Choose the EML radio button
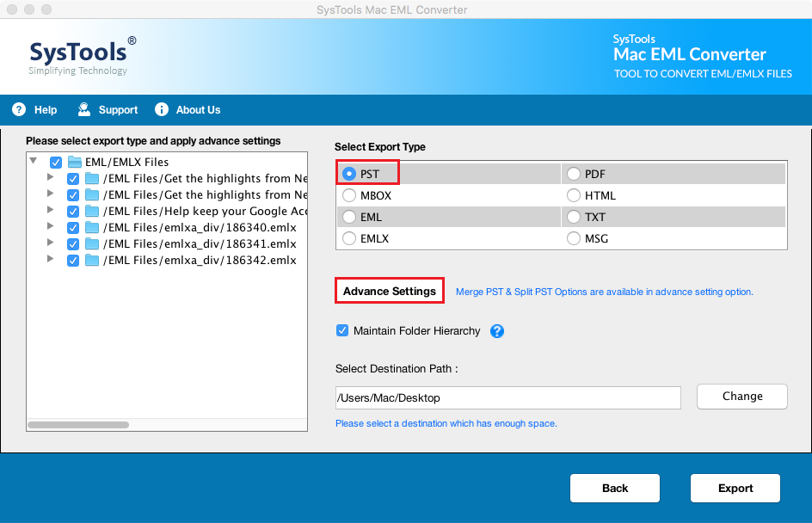The height and width of the screenshot is (523, 812). coord(349,217)
